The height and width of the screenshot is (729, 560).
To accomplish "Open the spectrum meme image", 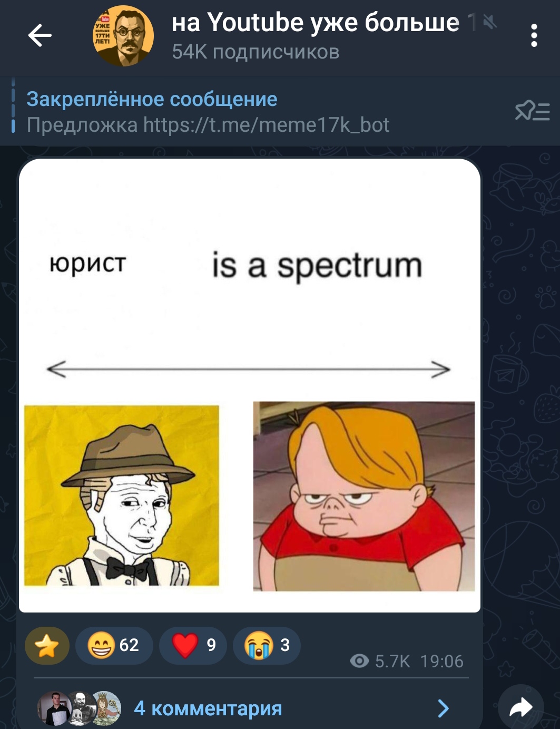I will pos(250,385).
